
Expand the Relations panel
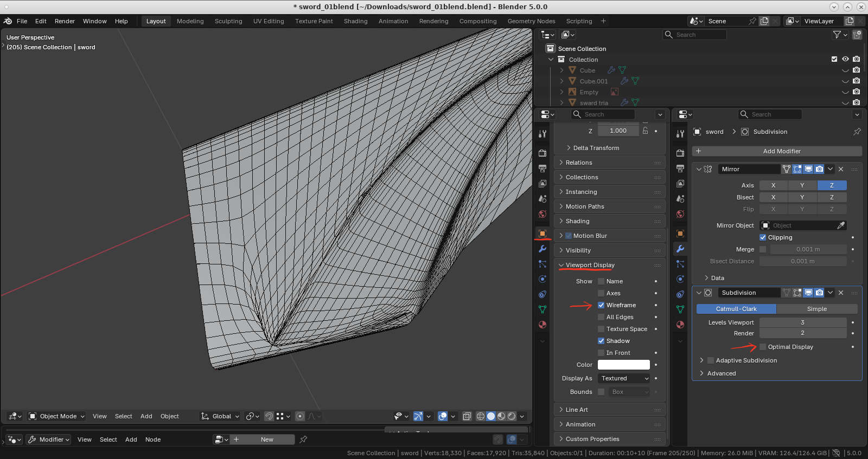[x=610, y=163]
